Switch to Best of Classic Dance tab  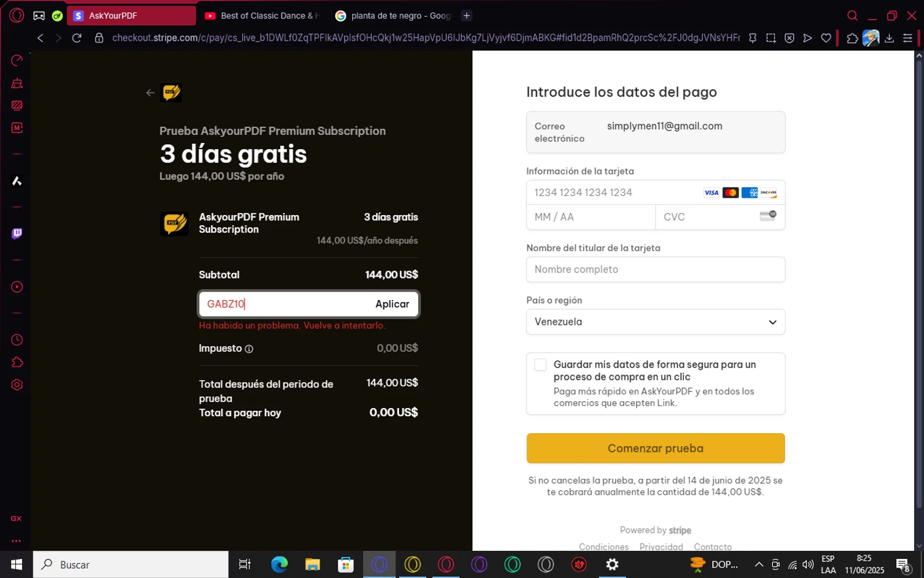pyautogui.click(x=262, y=16)
